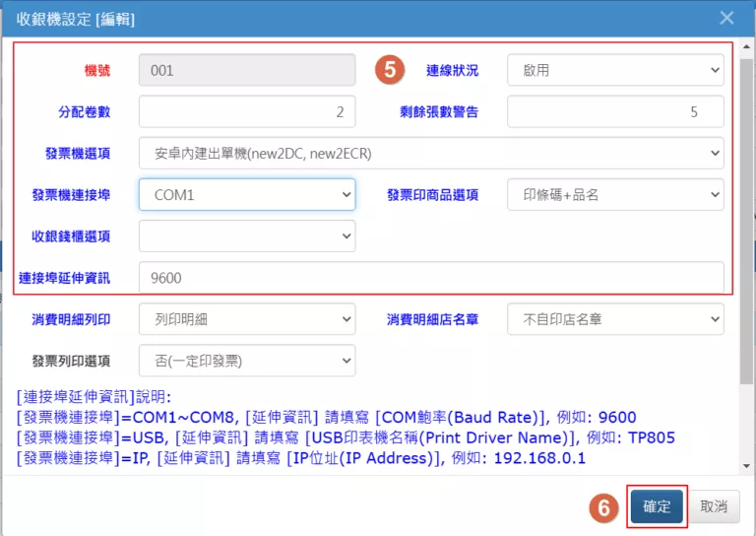Viewport: 756px width, 536px height.
Task: Click the 消費明細店名章 label
Action: tap(432, 320)
